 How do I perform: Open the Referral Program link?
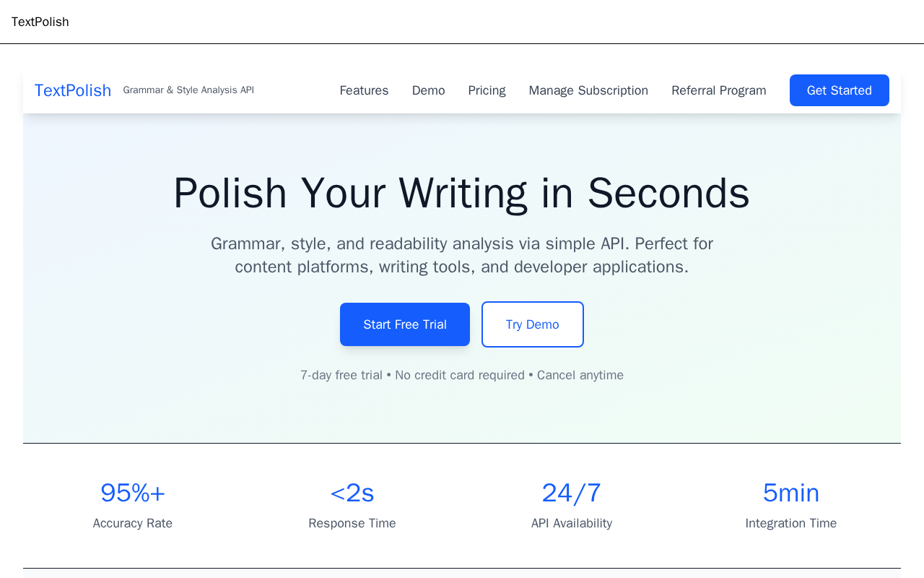(719, 90)
